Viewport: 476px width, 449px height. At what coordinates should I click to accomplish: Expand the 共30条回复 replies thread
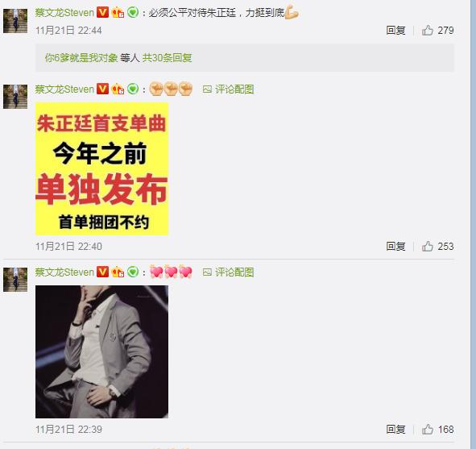point(167,58)
